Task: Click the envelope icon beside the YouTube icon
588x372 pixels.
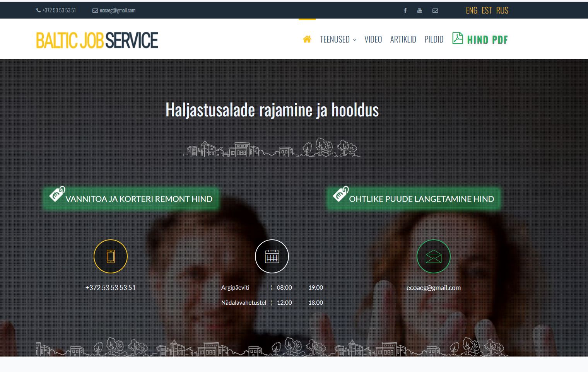Action: [435, 10]
